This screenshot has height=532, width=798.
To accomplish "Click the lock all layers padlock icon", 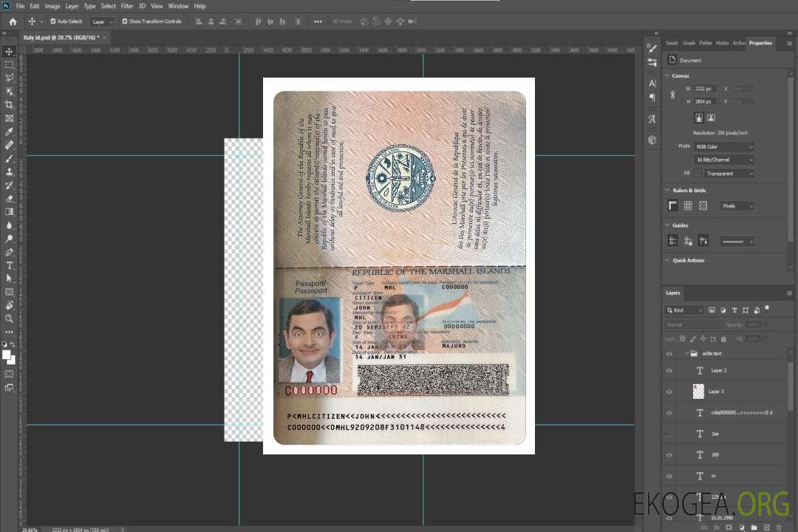I will 723,338.
